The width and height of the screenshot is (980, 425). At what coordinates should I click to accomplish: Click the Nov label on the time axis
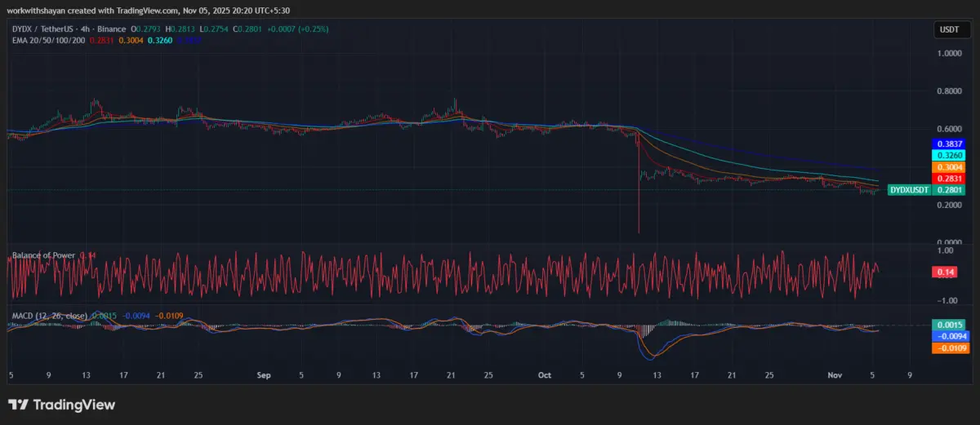click(835, 376)
